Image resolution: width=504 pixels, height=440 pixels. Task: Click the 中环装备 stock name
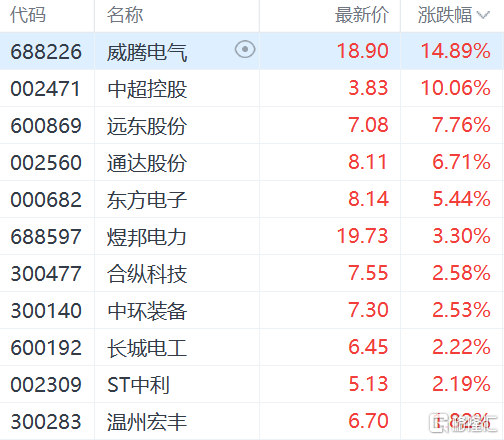[x=147, y=311]
